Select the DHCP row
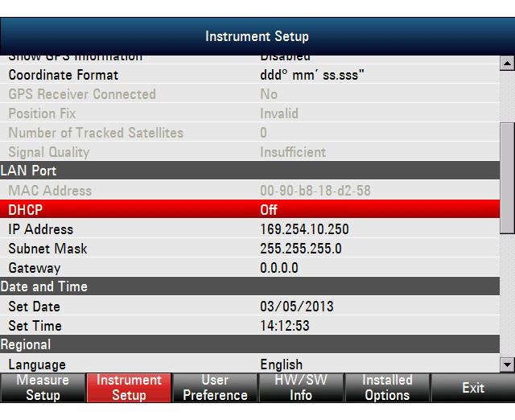The width and height of the screenshot is (515, 420). (x=250, y=209)
